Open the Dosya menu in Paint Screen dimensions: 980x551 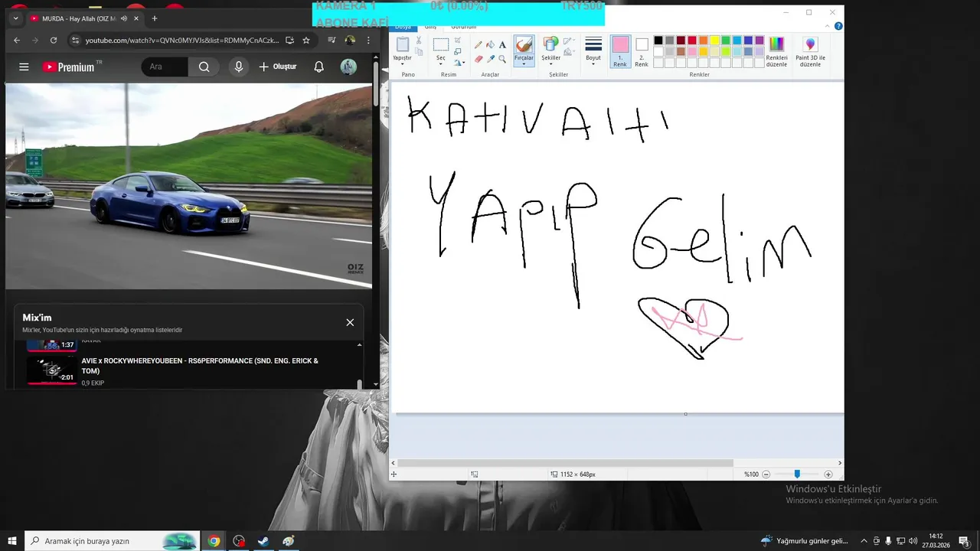403,27
